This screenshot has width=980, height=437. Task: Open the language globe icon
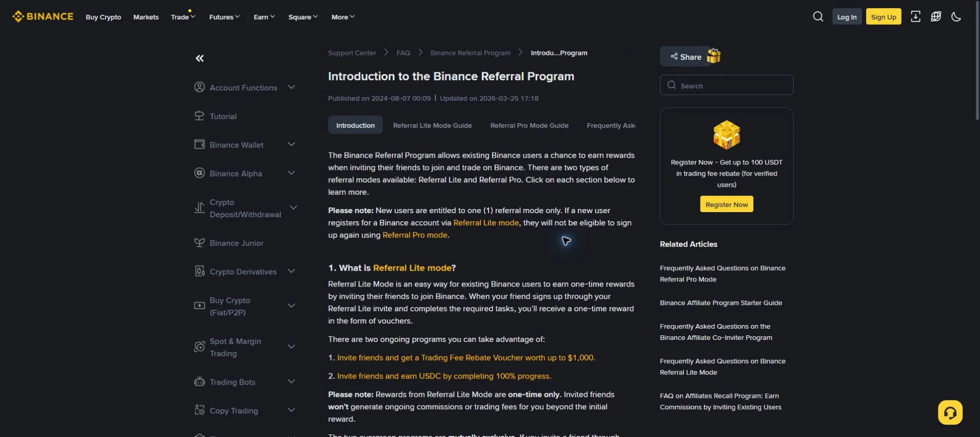pyautogui.click(x=936, y=16)
